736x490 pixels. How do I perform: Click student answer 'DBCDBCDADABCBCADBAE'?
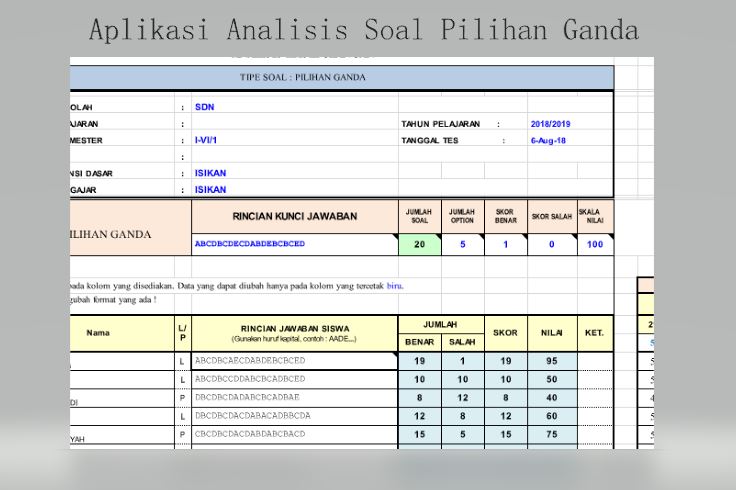pyautogui.click(x=295, y=398)
